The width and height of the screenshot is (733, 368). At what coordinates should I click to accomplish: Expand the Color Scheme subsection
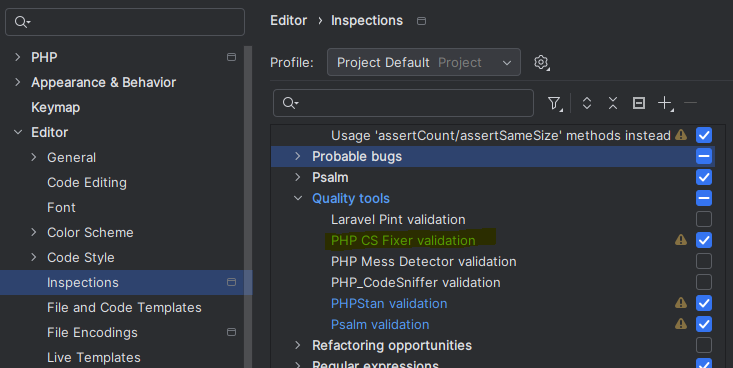[x=34, y=232]
